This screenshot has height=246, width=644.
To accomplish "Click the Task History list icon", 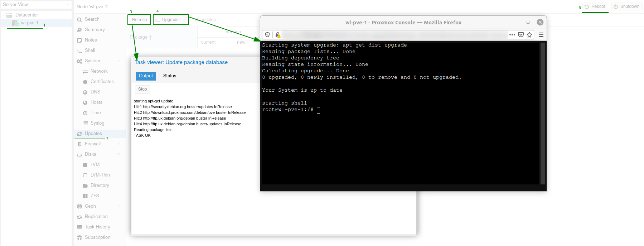I will pos(79,227).
